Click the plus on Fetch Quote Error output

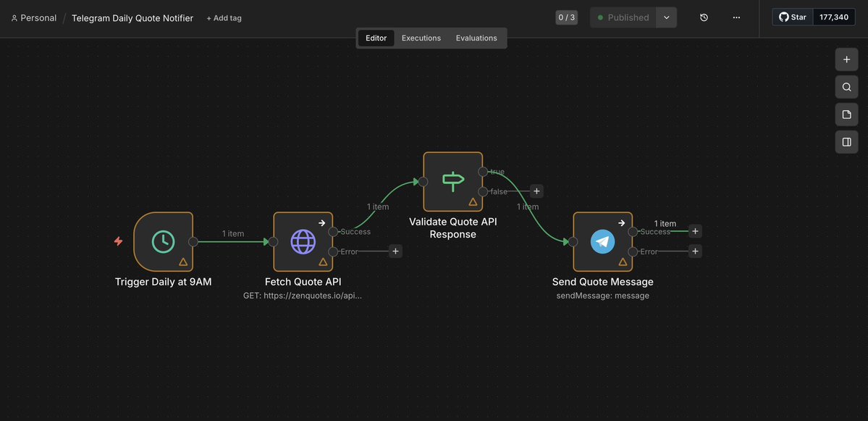pos(395,251)
